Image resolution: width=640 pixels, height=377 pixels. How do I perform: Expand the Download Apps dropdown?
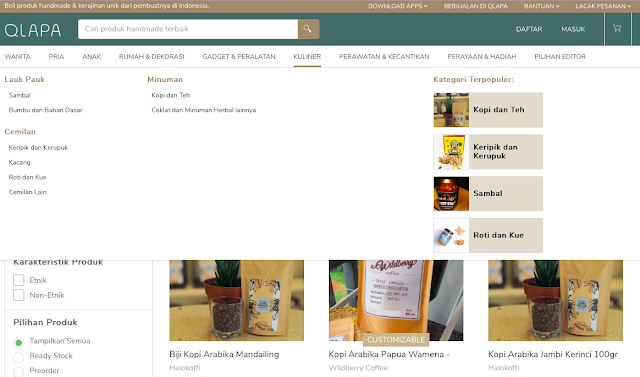(x=398, y=6)
